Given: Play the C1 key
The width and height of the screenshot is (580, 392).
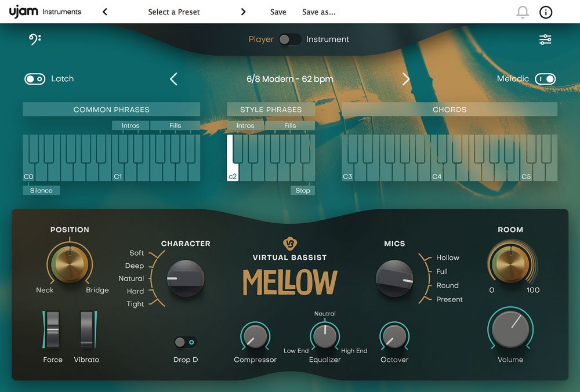Looking at the screenshot, I should (x=118, y=172).
